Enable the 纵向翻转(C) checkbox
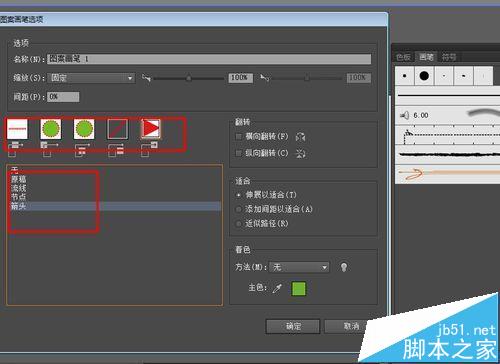Viewport: 500px width, 364px height. 239,153
